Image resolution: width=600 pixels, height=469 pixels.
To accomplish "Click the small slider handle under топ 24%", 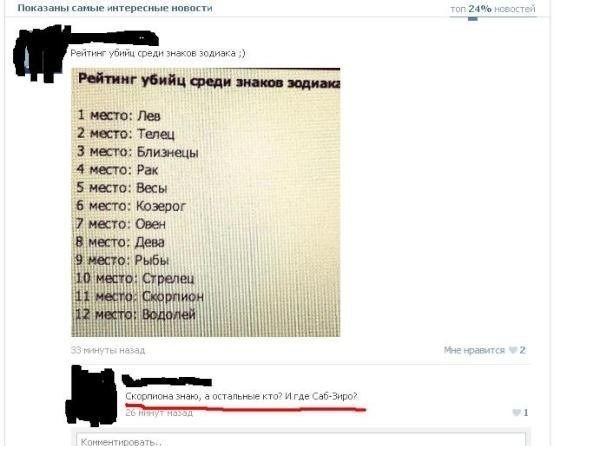I will click(473, 18).
